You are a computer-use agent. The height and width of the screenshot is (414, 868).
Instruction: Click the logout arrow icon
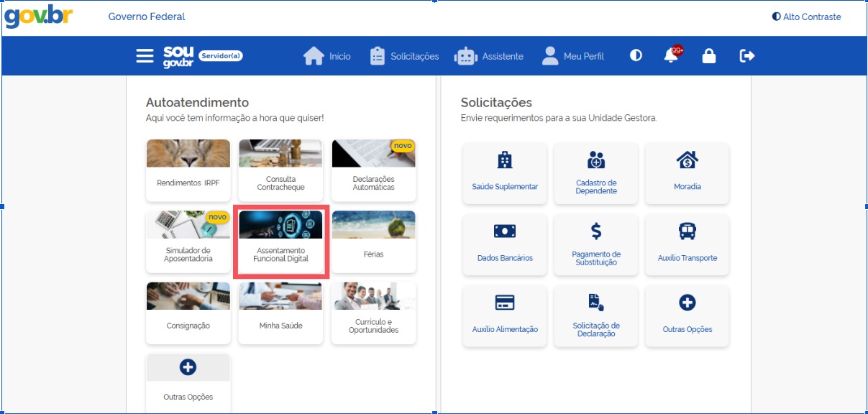coord(747,56)
